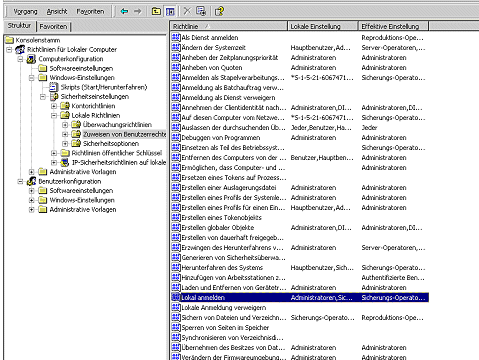Click the Help question mark toolbar icon

[219, 12]
